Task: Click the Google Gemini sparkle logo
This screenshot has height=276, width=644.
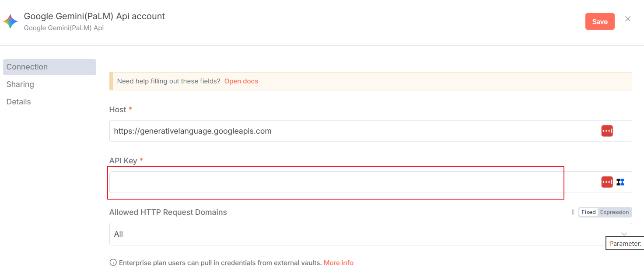Action: pos(10,21)
